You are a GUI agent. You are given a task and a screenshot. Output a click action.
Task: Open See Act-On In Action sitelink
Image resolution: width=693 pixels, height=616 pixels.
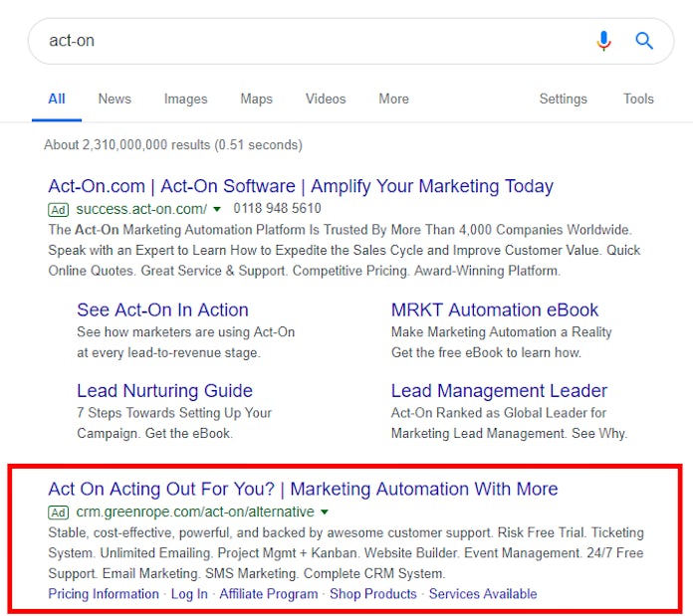[x=162, y=309]
